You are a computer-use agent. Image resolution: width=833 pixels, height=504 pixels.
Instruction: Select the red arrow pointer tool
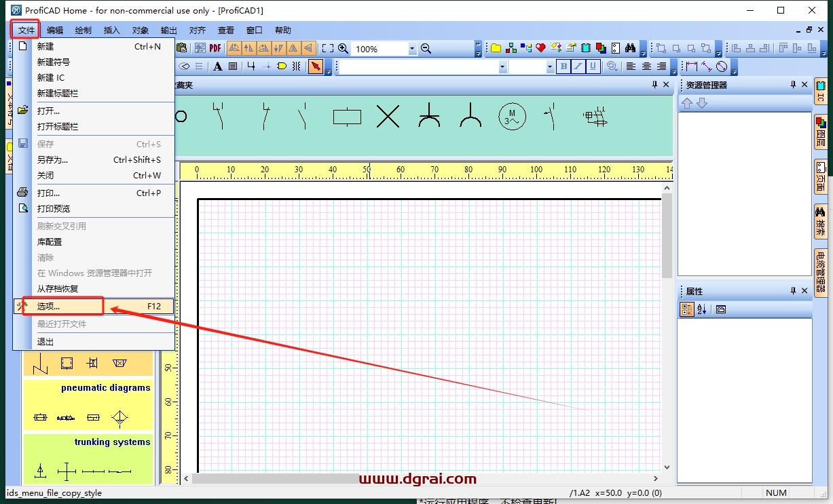point(316,66)
